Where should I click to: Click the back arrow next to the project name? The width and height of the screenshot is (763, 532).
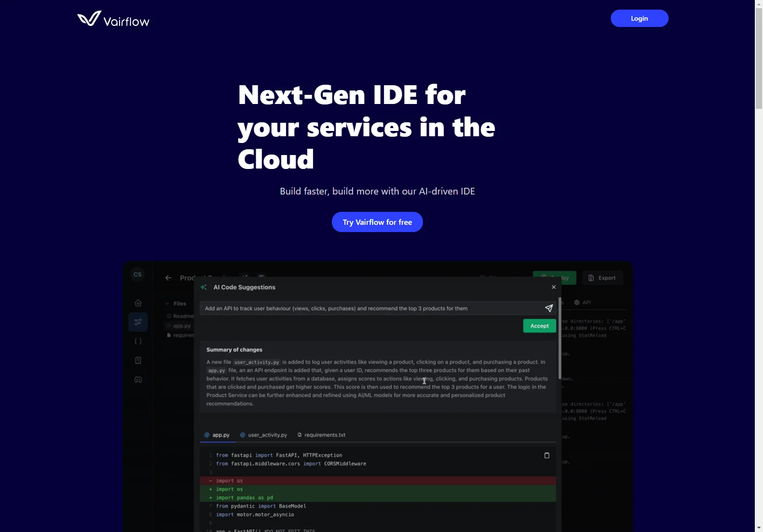[169, 278]
